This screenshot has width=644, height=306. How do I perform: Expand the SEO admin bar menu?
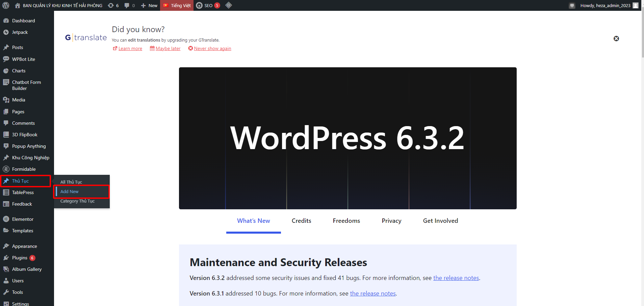pyautogui.click(x=208, y=5)
